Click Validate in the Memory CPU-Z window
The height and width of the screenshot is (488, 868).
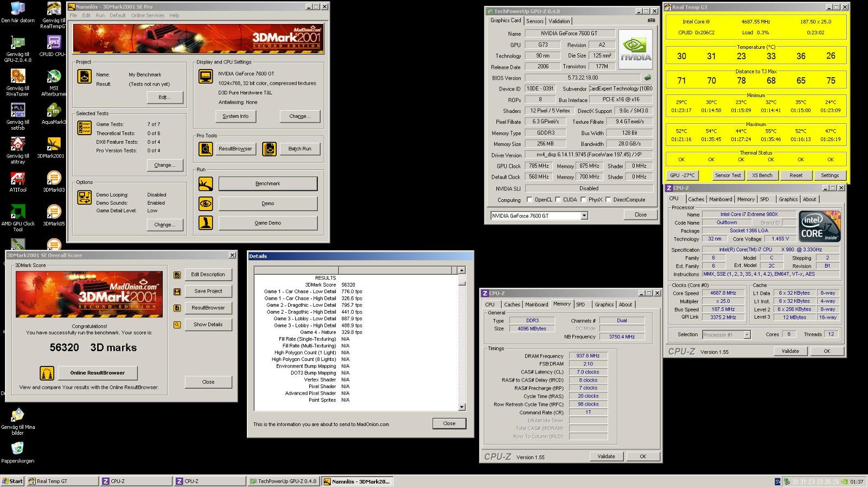tap(606, 457)
